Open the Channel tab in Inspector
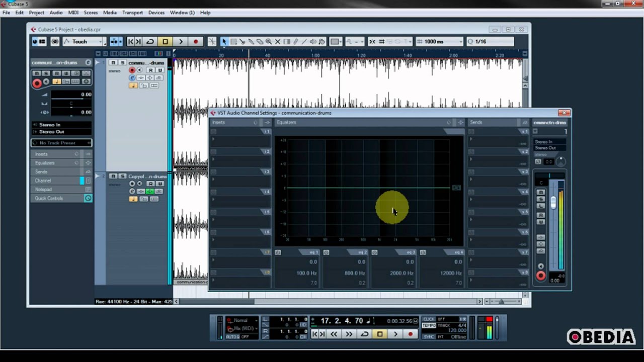 point(61,180)
